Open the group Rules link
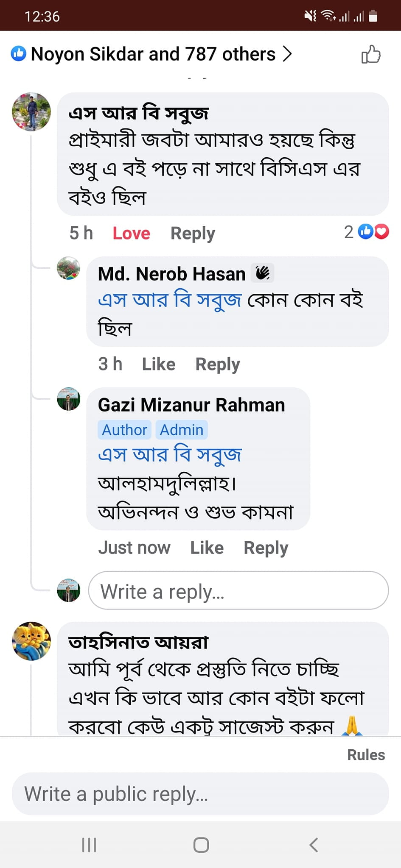Screen dimensions: 401x868 click(366, 755)
